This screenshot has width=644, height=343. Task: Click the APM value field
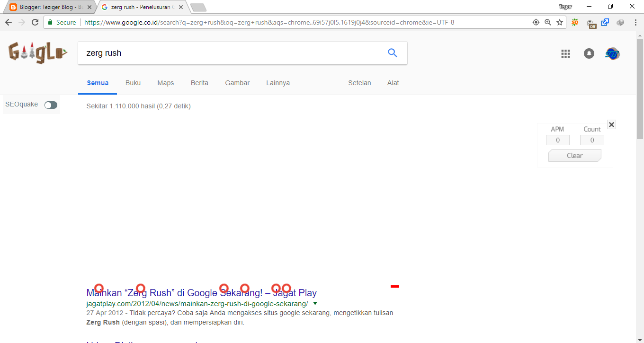558,140
